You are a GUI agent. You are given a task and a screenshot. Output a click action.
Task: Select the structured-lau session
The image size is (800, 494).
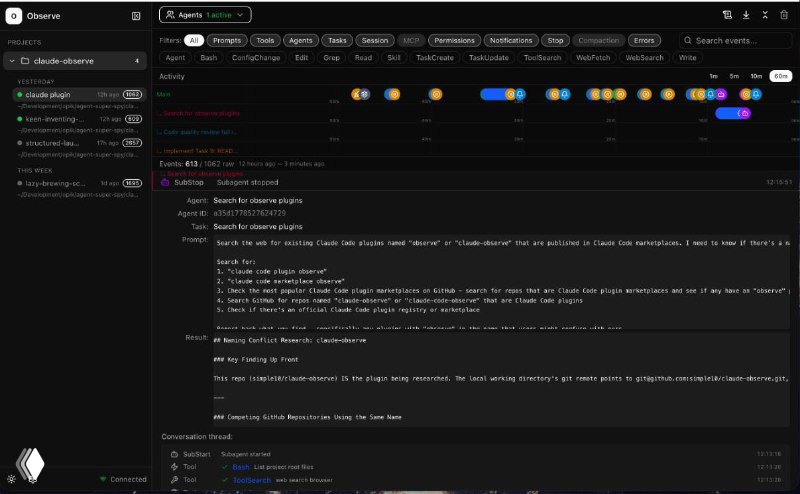pos(80,143)
